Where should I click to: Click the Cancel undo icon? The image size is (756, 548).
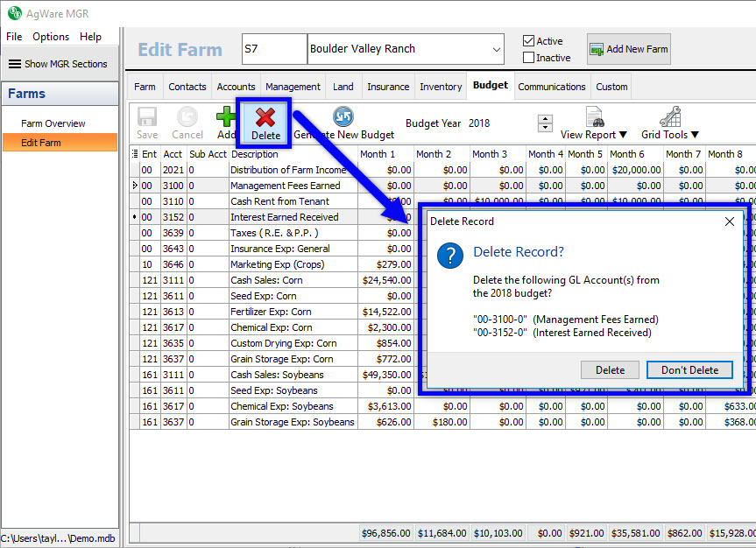tap(187, 117)
